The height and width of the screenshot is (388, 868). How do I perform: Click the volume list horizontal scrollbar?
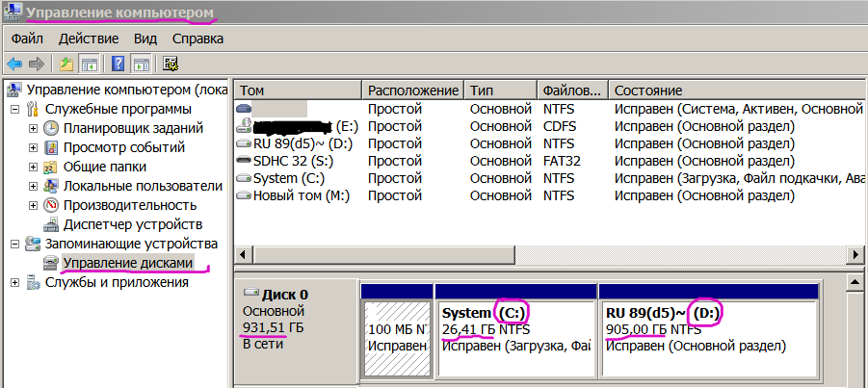click(539, 253)
